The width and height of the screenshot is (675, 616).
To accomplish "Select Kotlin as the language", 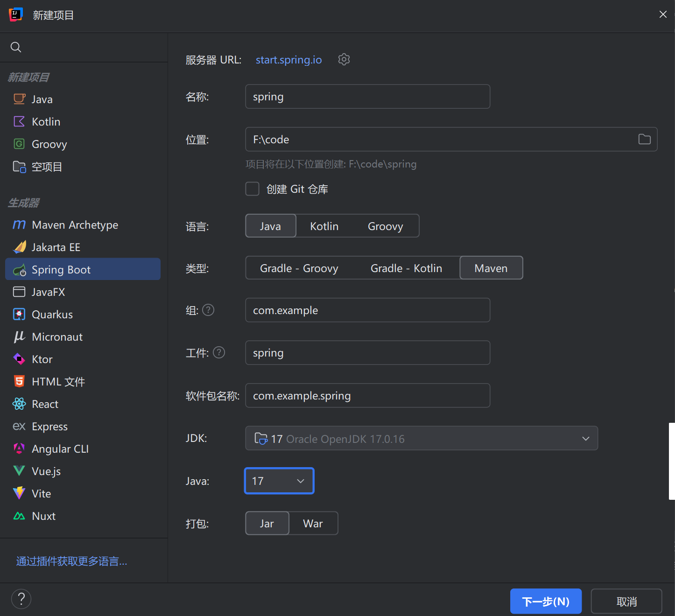I will [324, 226].
